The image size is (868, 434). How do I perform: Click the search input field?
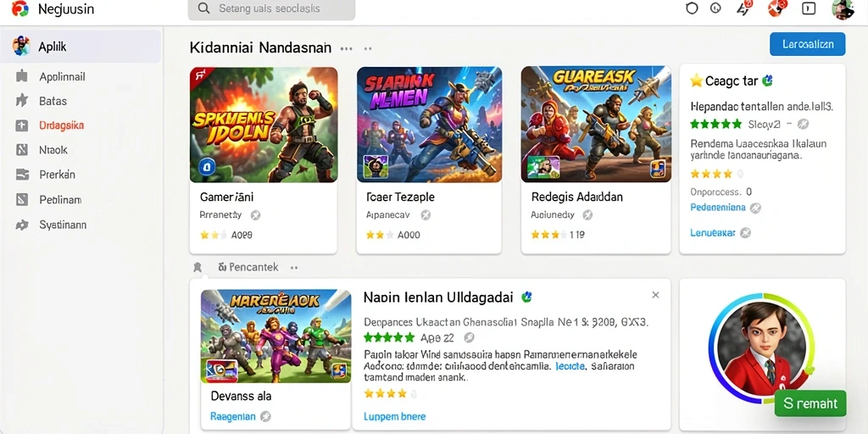271,9
